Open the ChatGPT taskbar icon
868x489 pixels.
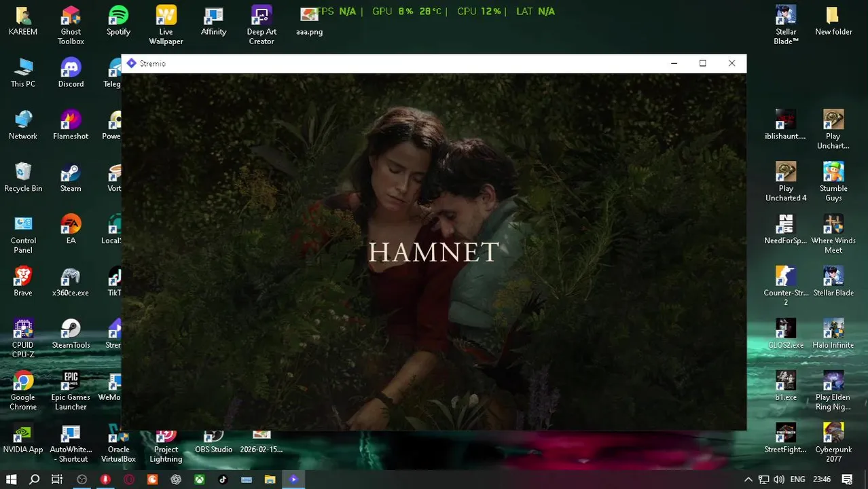(x=176, y=479)
